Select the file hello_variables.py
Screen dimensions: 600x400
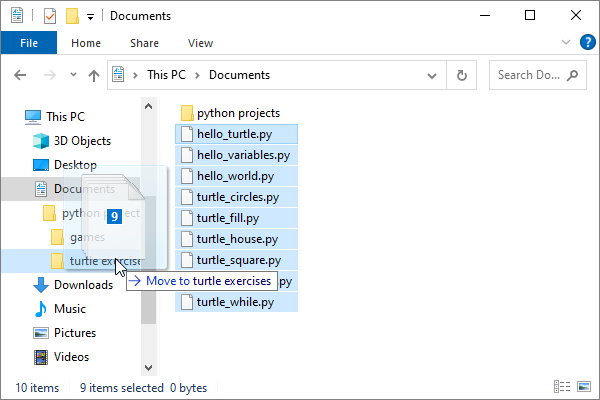tap(236, 155)
